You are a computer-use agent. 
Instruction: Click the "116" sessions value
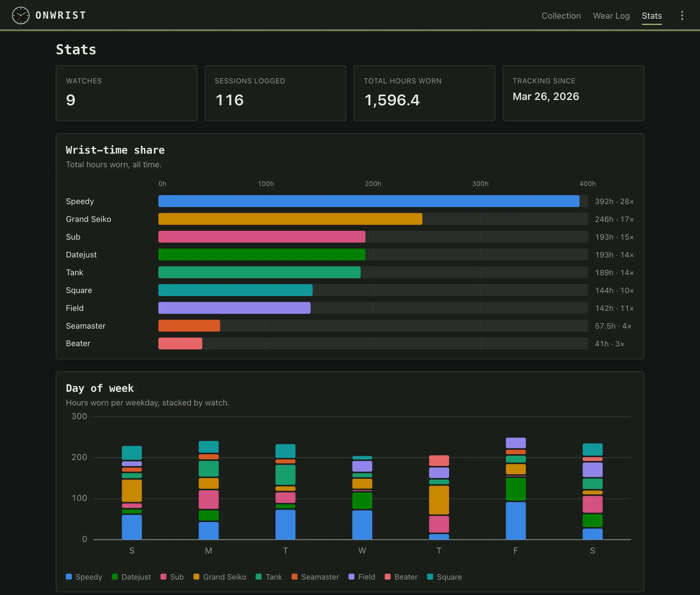(x=229, y=100)
